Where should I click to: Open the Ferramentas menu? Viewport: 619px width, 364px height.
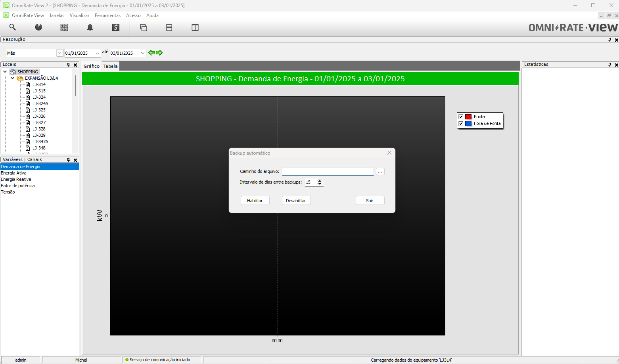click(x=107, y=15)
